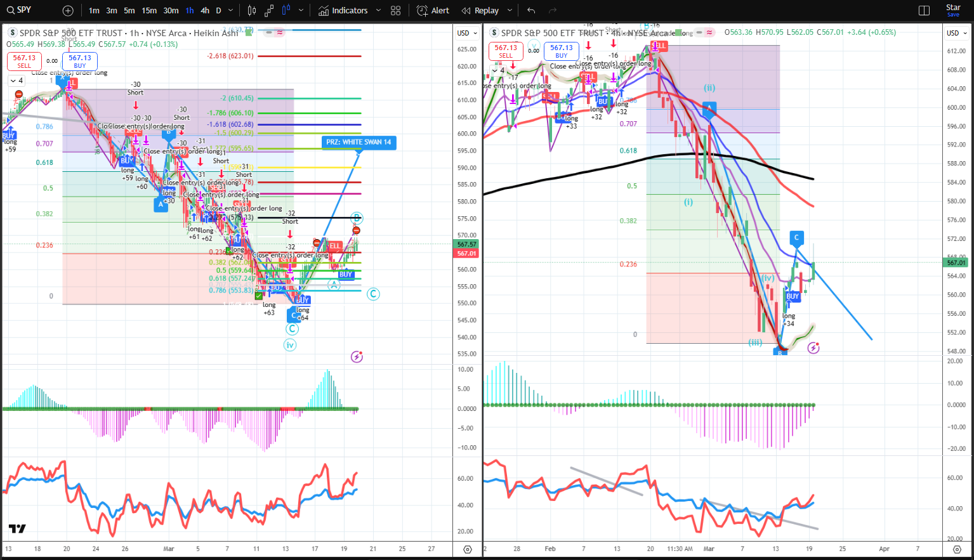The image size is (974, 560).
Task: Open time axis settings gear on 4h chart
Action: [x=958, y=549]
